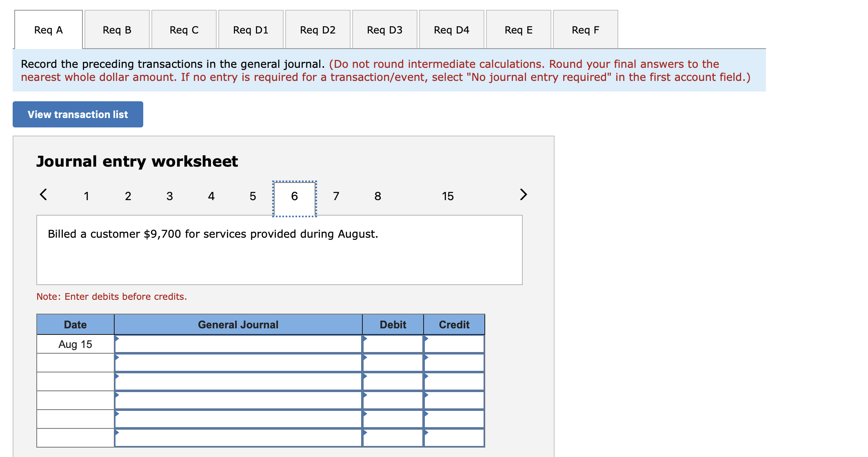Switch to the Req B tab
Viewport: 868px width, 457px height.
point(116,29)
